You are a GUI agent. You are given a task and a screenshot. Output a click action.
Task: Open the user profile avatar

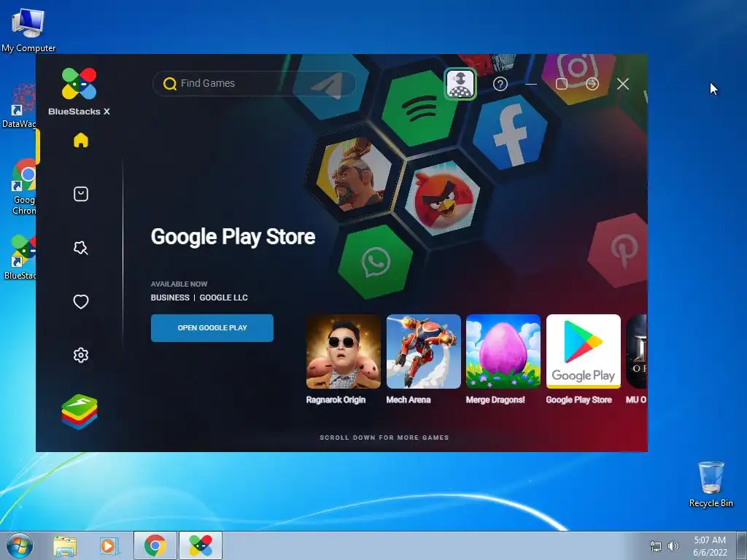[x=460, y=85]
